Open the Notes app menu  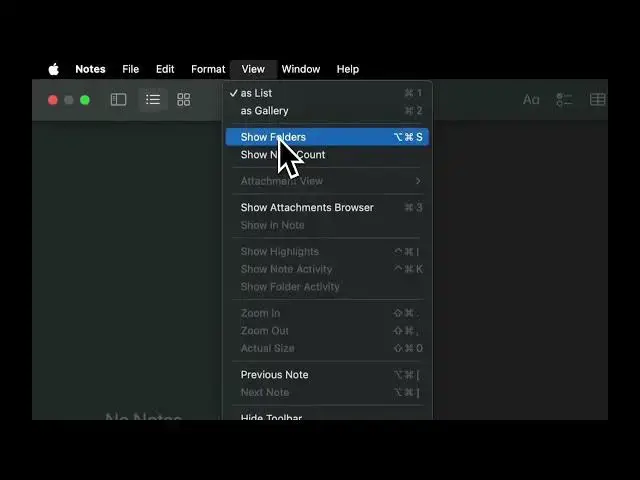click(x=90, y=69)
